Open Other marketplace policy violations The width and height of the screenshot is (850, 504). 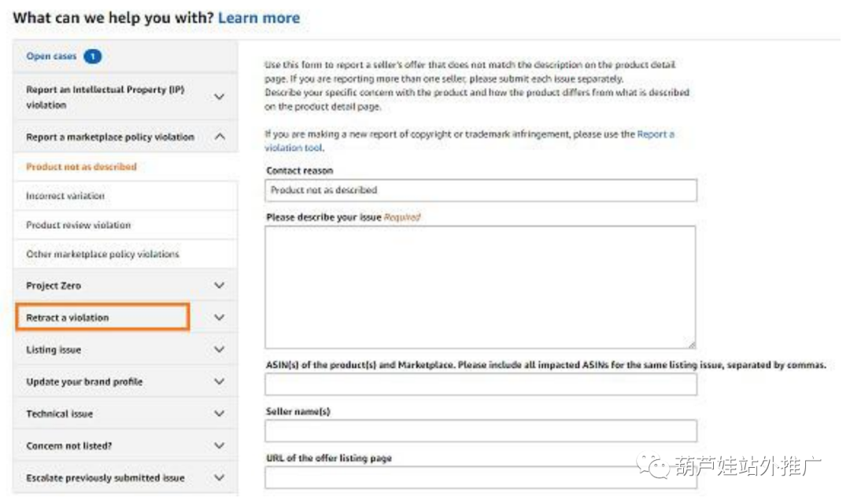click(102, 254)
